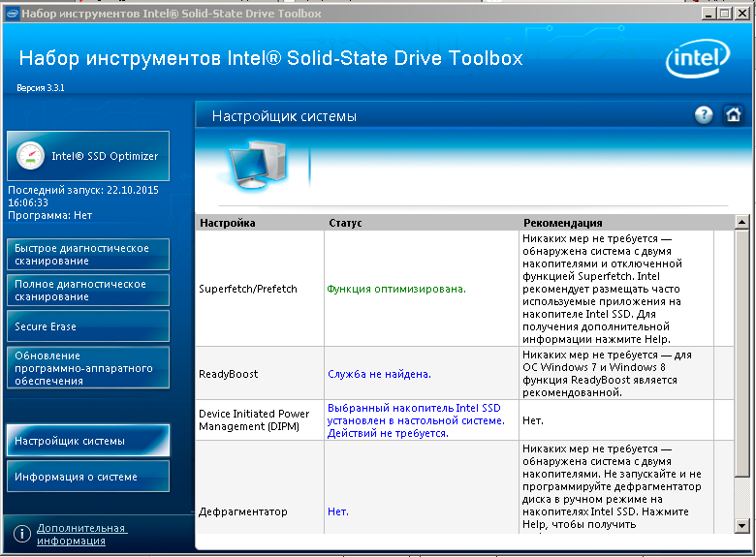
Task: Click status Служба не найдена.
Action: tap(379, 374)
